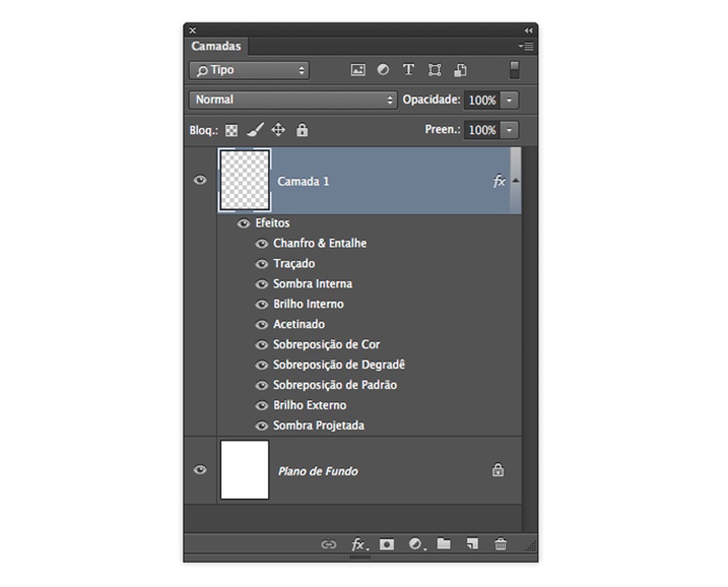Hide the Brilho Interno effect
This screenshot has height=587, width=728.
262,305
